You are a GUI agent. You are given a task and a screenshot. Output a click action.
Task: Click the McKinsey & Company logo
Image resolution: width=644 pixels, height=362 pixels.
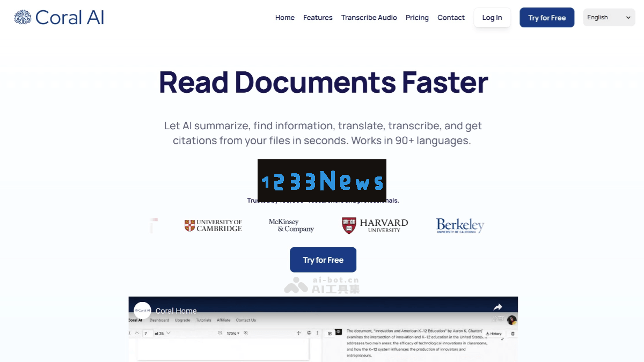(291, 226)
